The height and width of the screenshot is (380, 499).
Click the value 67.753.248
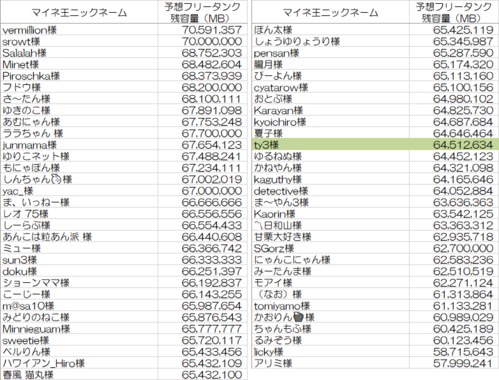click(x=212, y=122)
